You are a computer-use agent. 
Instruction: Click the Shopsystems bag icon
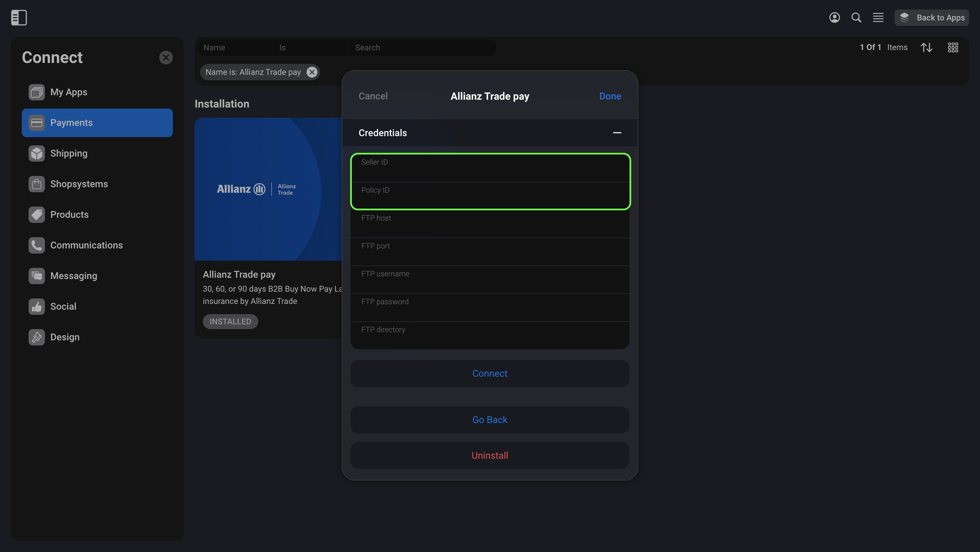[36, 184]
